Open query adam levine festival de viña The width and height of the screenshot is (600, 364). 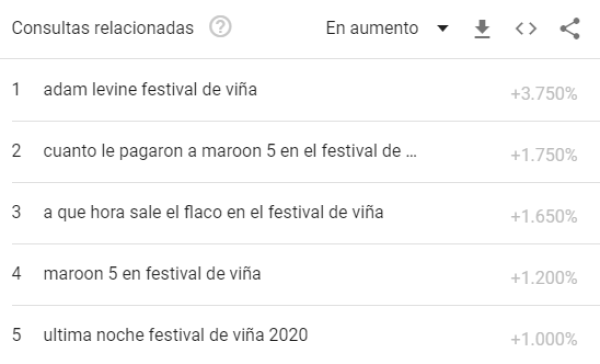coord(150,90)
